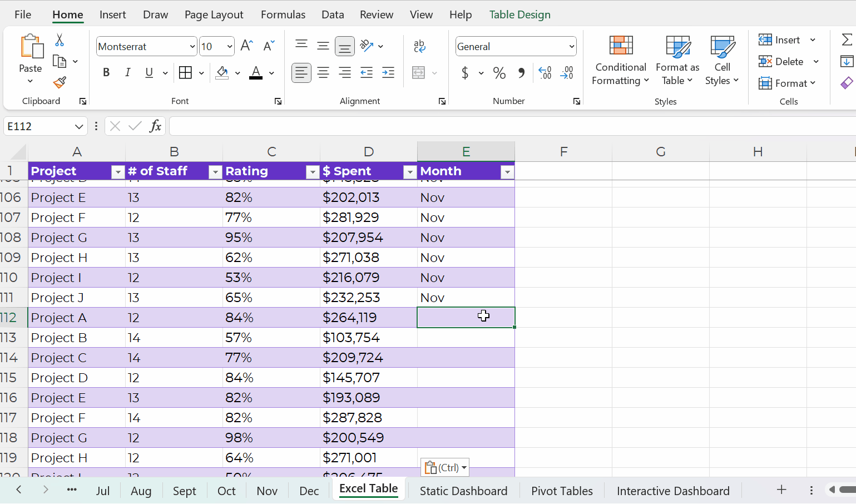Click Format as Table button
Screen dimensions: 856x504
pyautogui.click(x=677, y=60)
